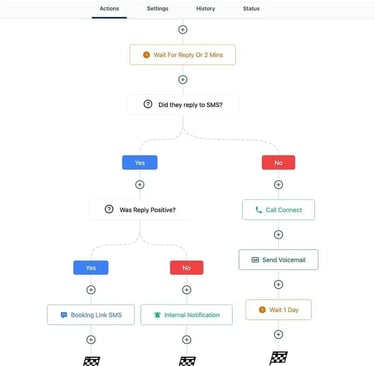Click plus icon below Booking Link SMS

tap(91, 340)
